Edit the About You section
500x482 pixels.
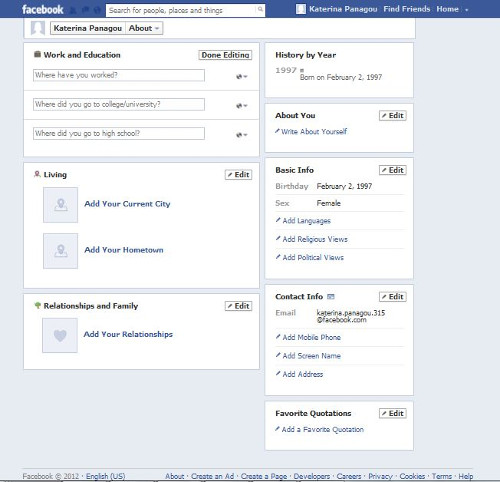[x=393, y=116]
